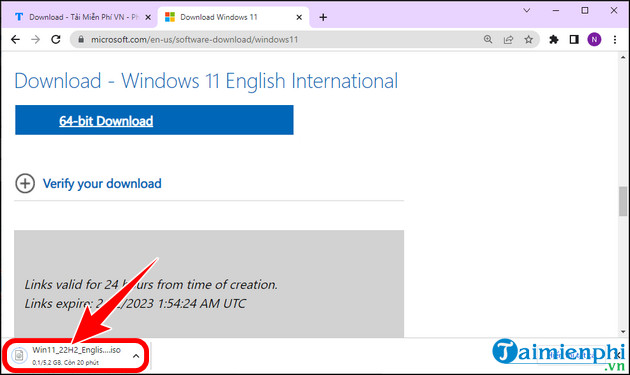The image size is (630, 375).
Task: Open the Extensions puzzle icon
Action: (554, 39)
